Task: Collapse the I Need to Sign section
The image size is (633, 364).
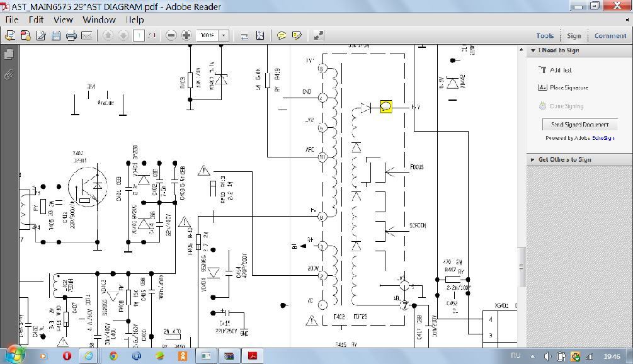Action: 533,50
